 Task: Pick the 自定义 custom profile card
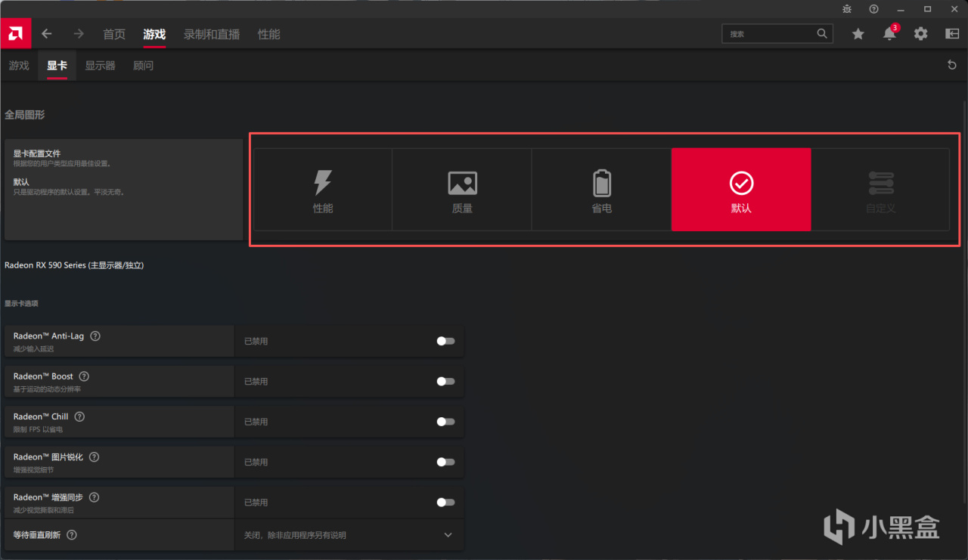click(x=880, y=190)
